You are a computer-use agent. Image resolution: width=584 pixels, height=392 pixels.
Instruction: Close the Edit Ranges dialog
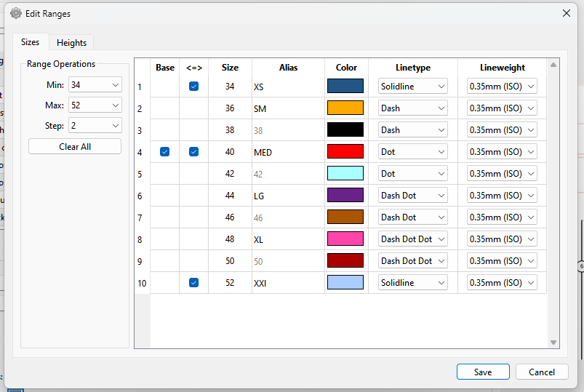tap(567, 13)
